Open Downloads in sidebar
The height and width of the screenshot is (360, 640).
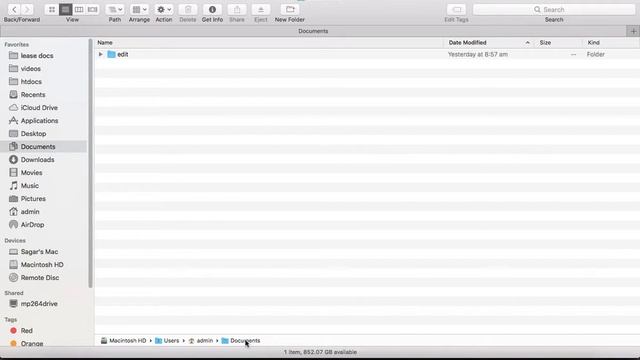tap(37, 160)
